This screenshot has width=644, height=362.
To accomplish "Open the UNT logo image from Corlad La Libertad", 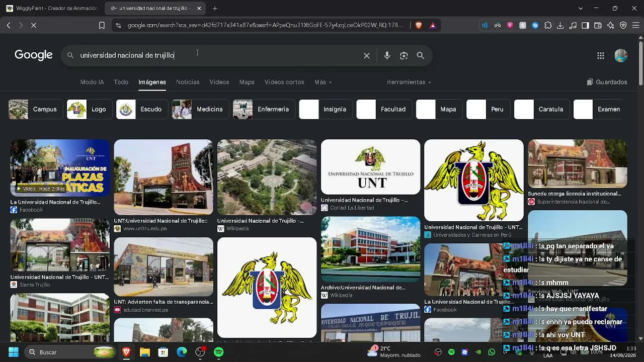I will pos(370,167).
